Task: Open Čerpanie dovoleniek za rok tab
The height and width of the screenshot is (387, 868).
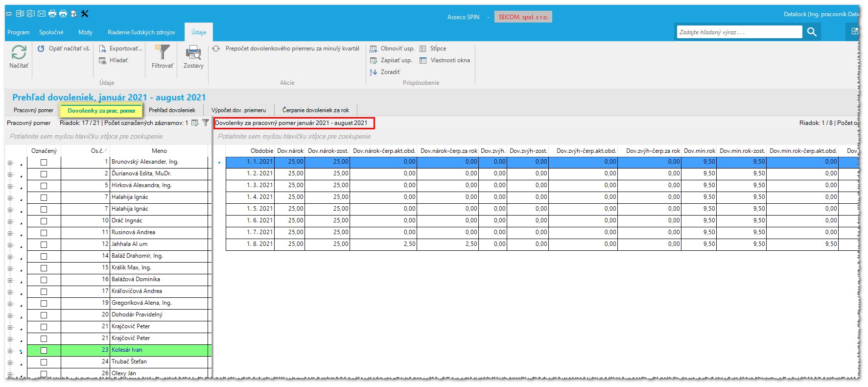Action: click(x=316, y=110)
